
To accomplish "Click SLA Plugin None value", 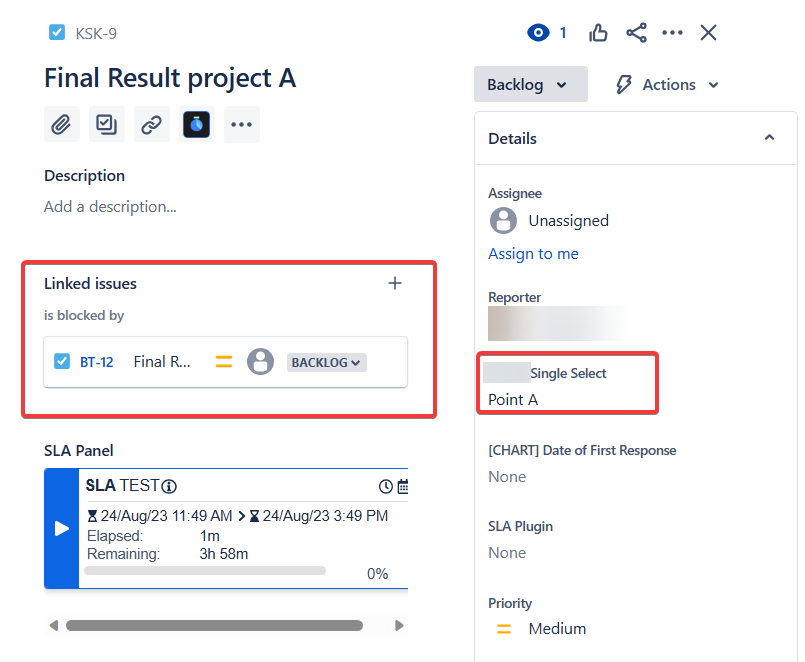I will click(x=507, y=553).
